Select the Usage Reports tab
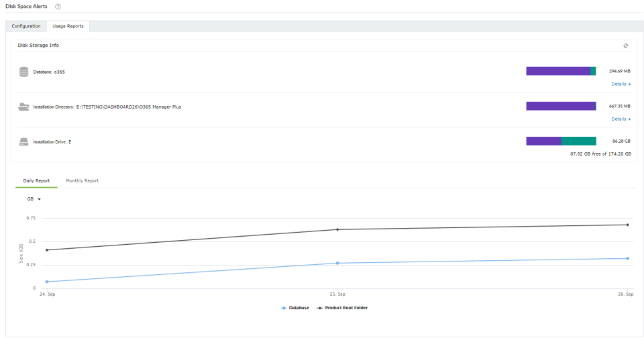Image resolution: width=644 pixels, height=338 pixels. 68,26
